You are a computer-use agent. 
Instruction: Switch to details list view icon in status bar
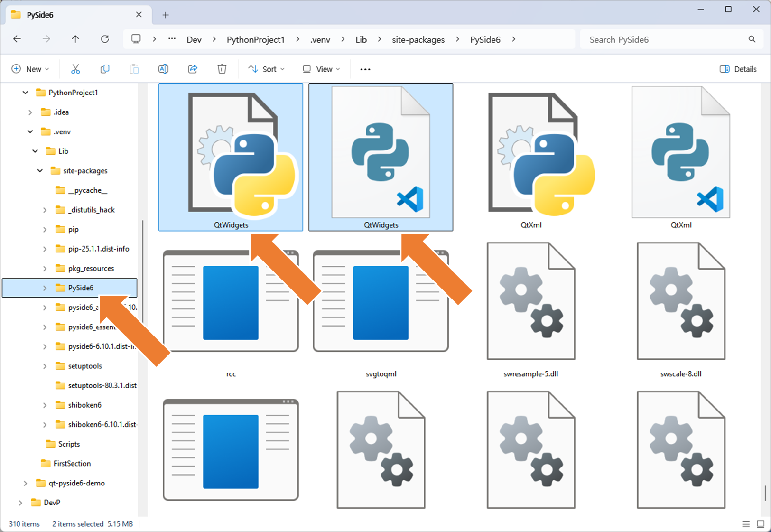[746, 524]
